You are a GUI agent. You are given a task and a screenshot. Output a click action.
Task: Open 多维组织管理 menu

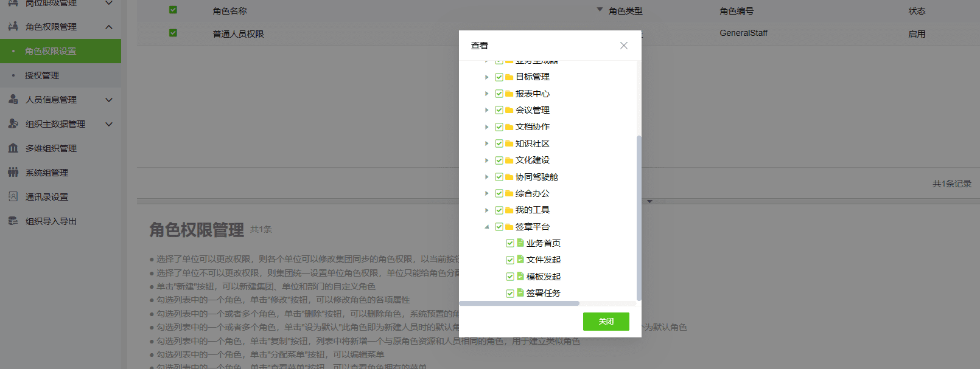[60, 148]
